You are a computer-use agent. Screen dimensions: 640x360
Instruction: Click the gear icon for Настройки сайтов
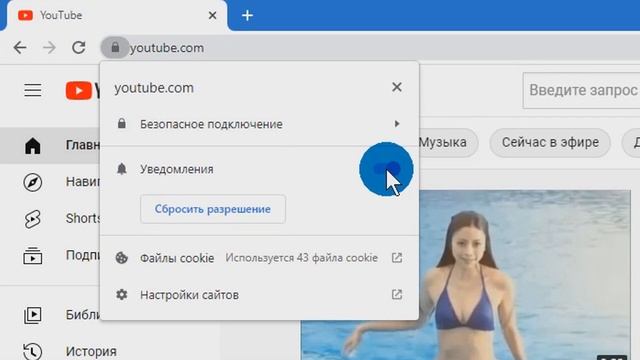tap(122, 295)
